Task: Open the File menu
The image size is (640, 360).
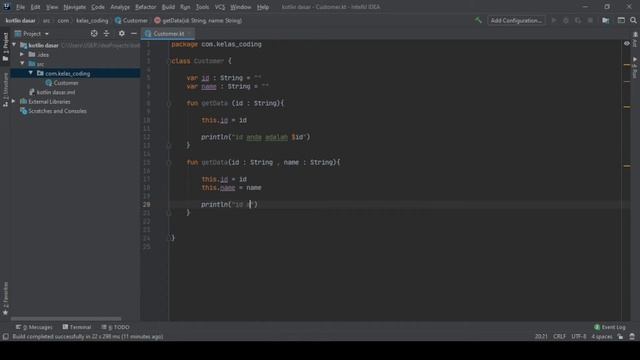Action: coord(20,7)
